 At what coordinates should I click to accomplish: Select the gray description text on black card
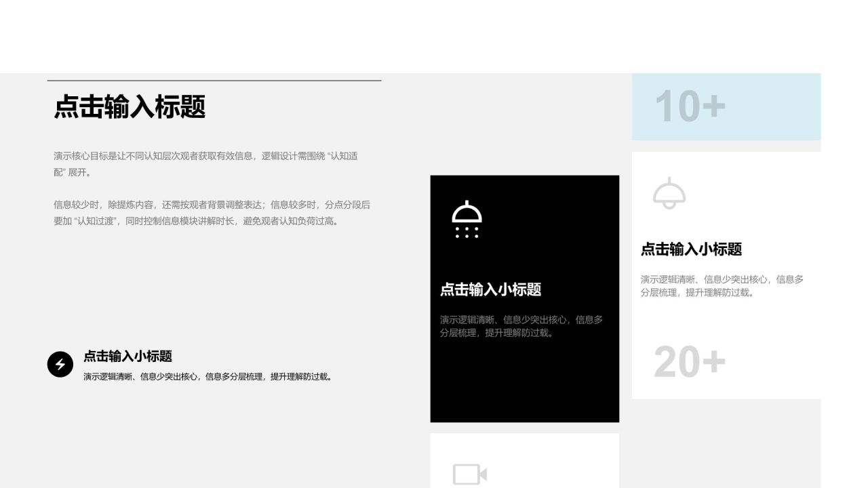point(521,326)
